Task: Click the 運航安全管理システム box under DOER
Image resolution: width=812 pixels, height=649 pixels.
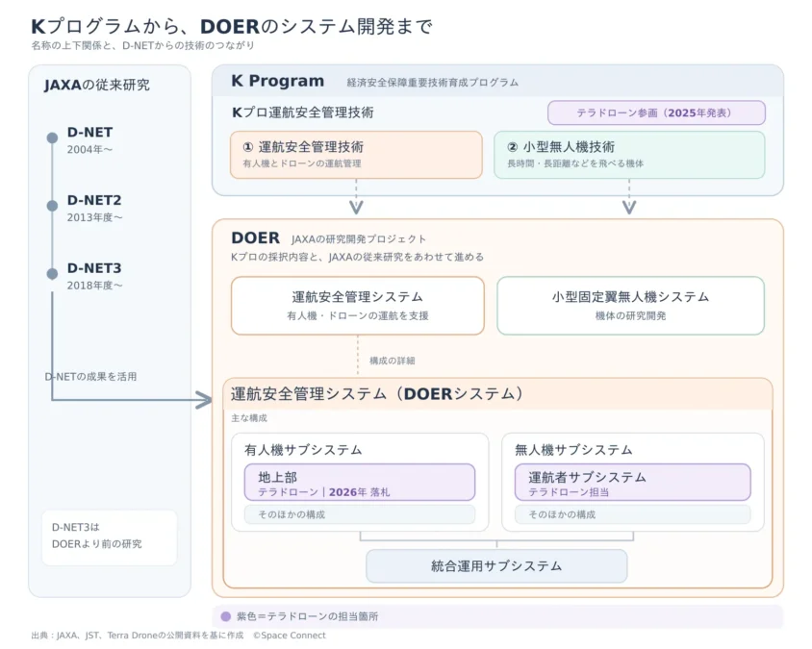Action: (x=357, y=306)
